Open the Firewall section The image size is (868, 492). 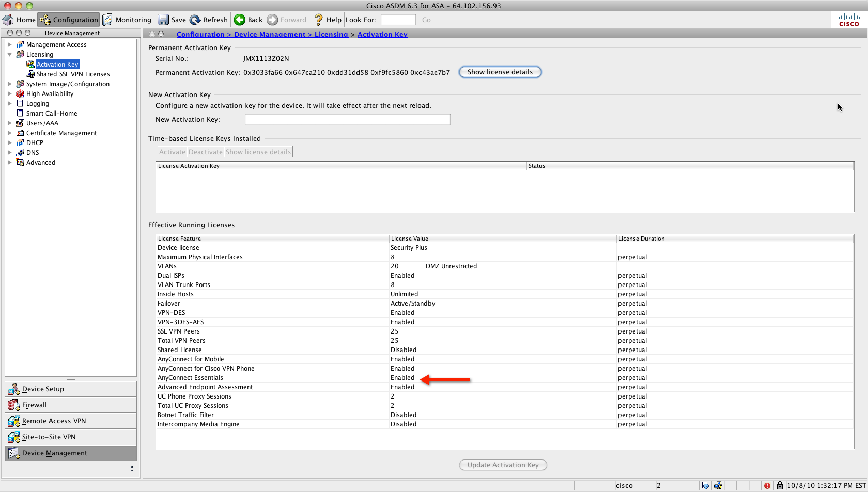click(71, 405)
